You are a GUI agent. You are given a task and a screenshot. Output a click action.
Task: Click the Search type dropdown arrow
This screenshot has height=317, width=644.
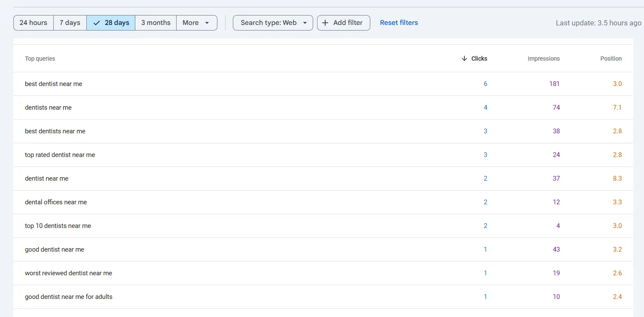point(305,23)
